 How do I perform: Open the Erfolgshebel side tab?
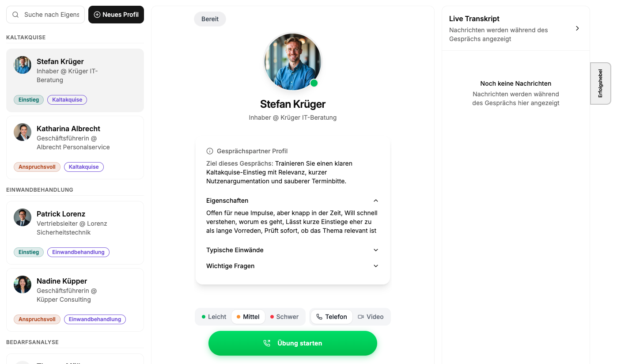600,83
